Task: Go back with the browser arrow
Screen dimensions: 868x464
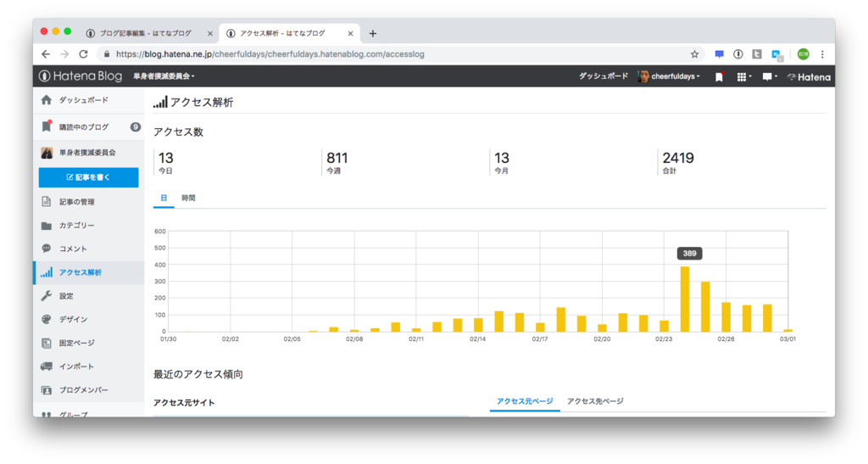Action: click(x=46, y=54)
